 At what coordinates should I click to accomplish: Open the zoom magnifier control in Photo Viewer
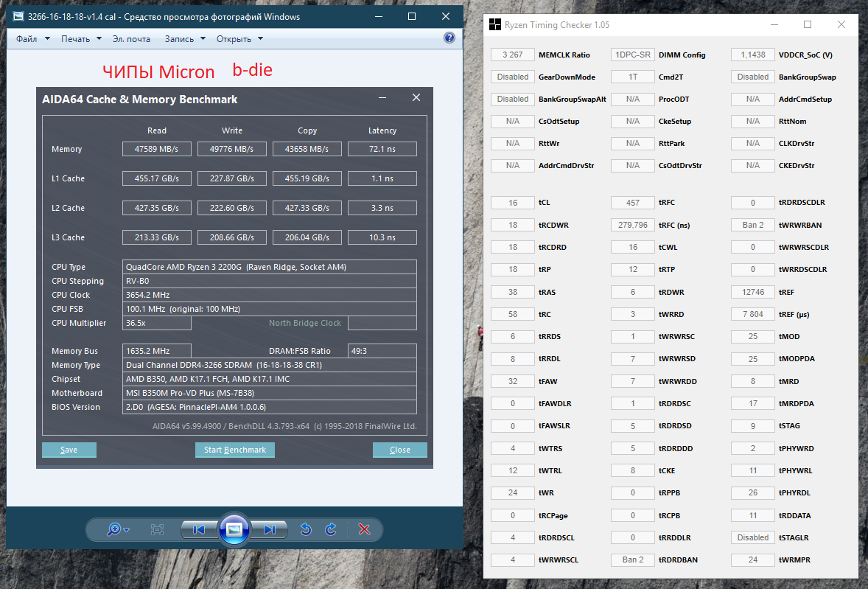pyautogui.click(x=118, y=530)
